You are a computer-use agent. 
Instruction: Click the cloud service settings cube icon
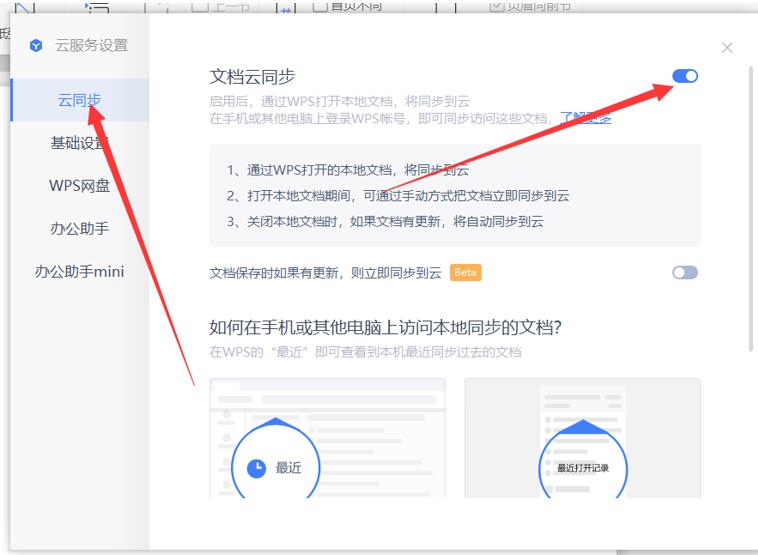click(x=36, y=45)
